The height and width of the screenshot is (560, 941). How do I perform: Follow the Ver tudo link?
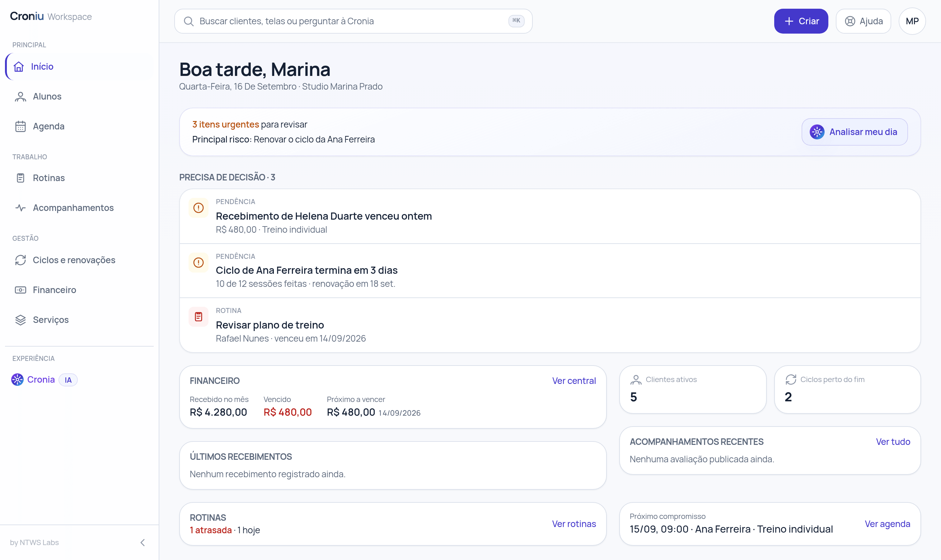point(893,441)
